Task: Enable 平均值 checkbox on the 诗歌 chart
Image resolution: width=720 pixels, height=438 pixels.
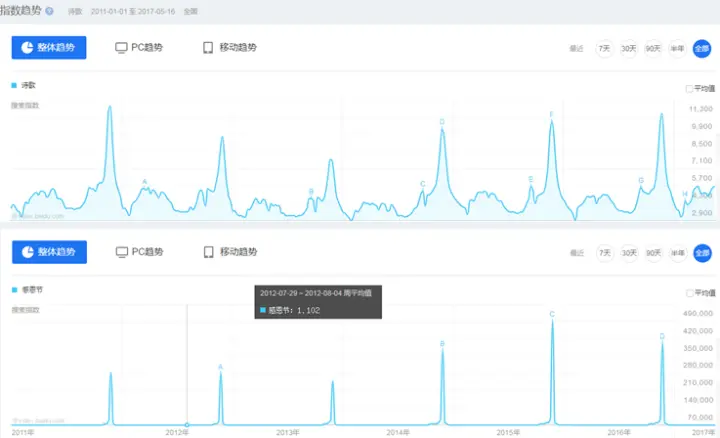Action: [x=689, y=89]
